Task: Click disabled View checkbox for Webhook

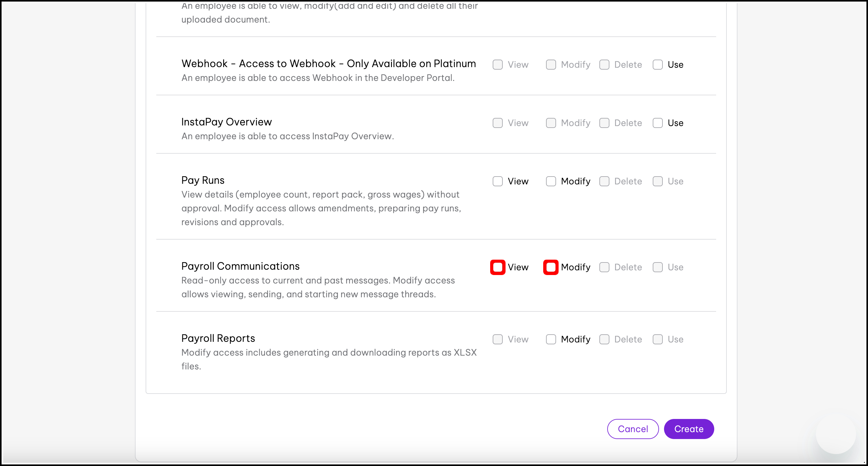Action: (497, 65)
